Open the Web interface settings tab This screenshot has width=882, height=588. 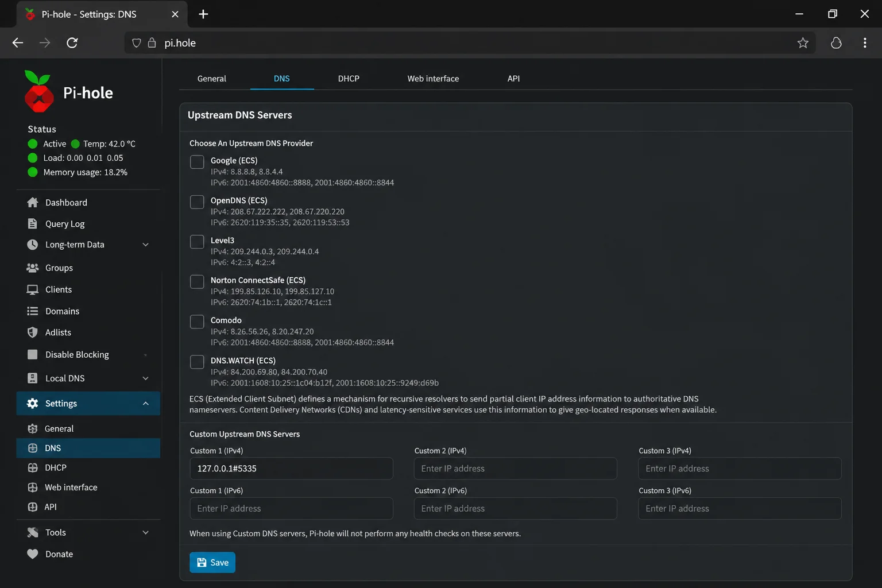click(x=433, y=79)
